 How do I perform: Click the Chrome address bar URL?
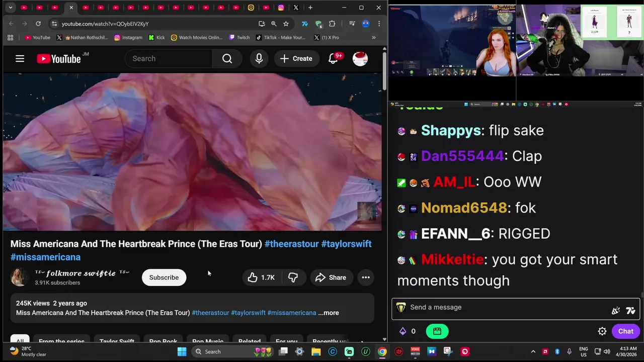(x=105, y=24)
